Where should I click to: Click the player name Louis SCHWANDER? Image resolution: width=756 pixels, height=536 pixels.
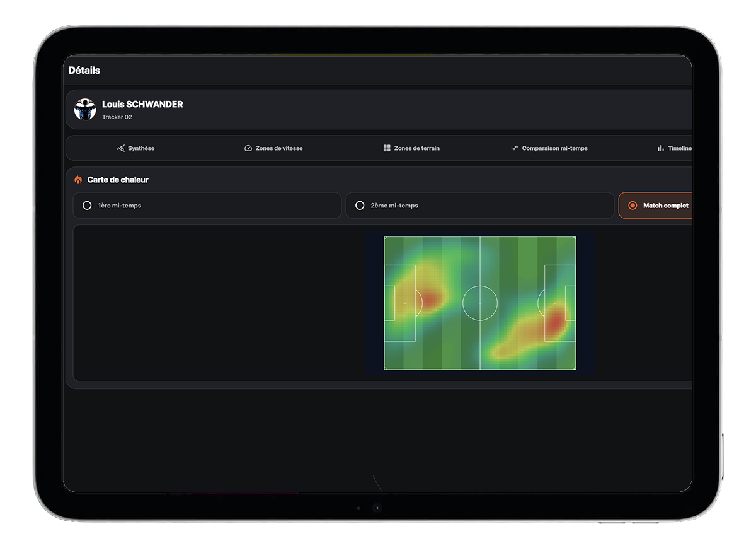142,104
